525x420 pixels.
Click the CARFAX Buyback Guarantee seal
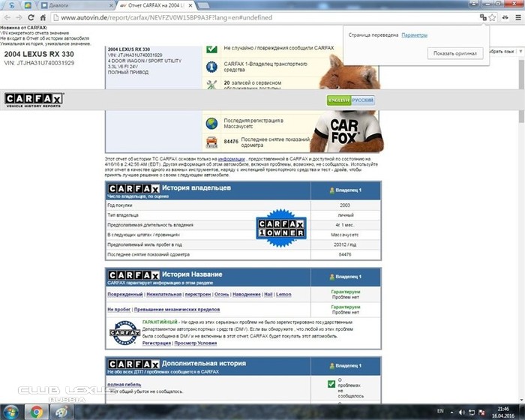125,332
